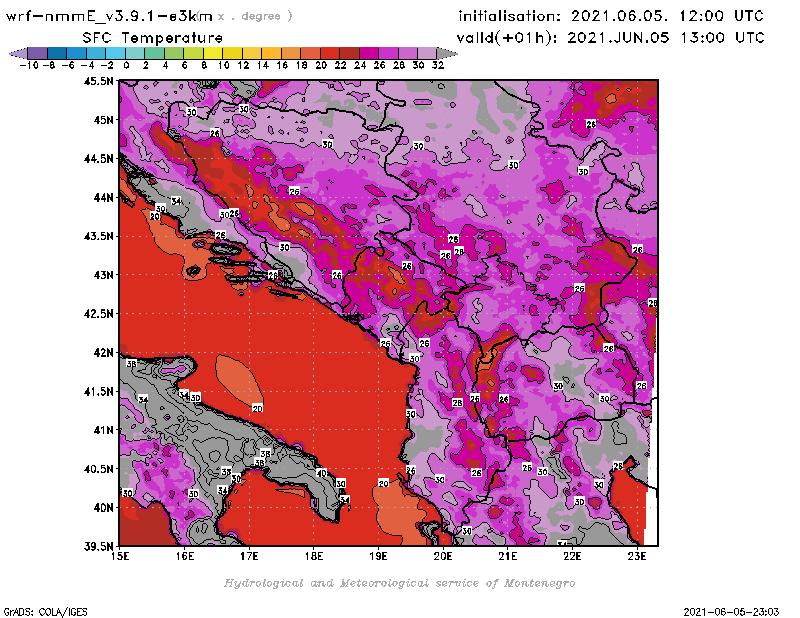
Task: Click the 20E longitude axis label
Action: (x=443, y=556)
